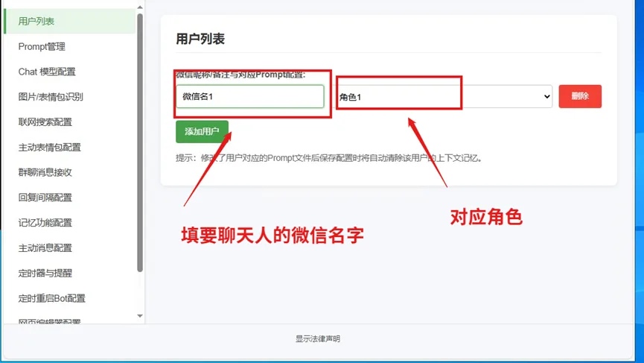Image resolution: width=644 pixels, height=363 pixels.
Task: Click the hint text starting with 提示
Action: coord(328,158)
